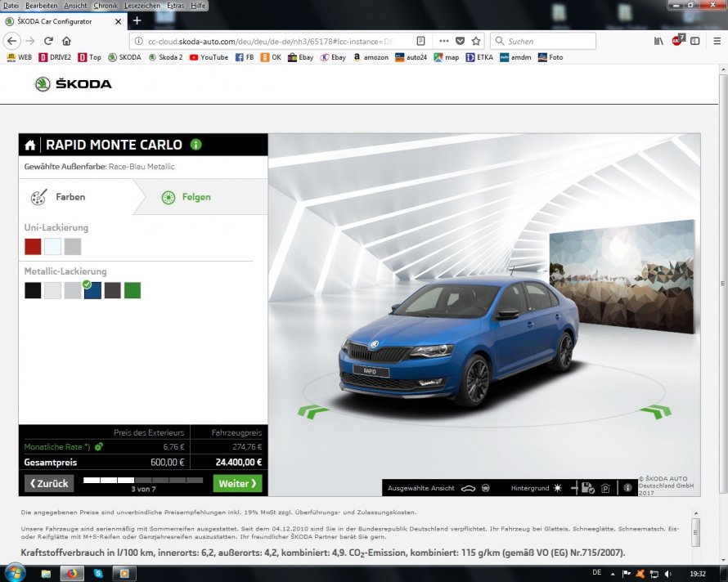The height and width of the screenshot is (582, 728).
Task: Click the step progress bar showing 3 von 7
Action: (x=143, y=480)
